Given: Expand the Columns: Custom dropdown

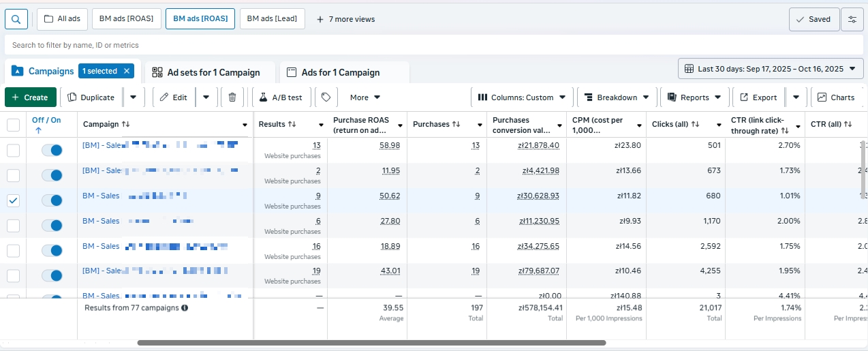Looking at the screenshot, I should [521, 97].
